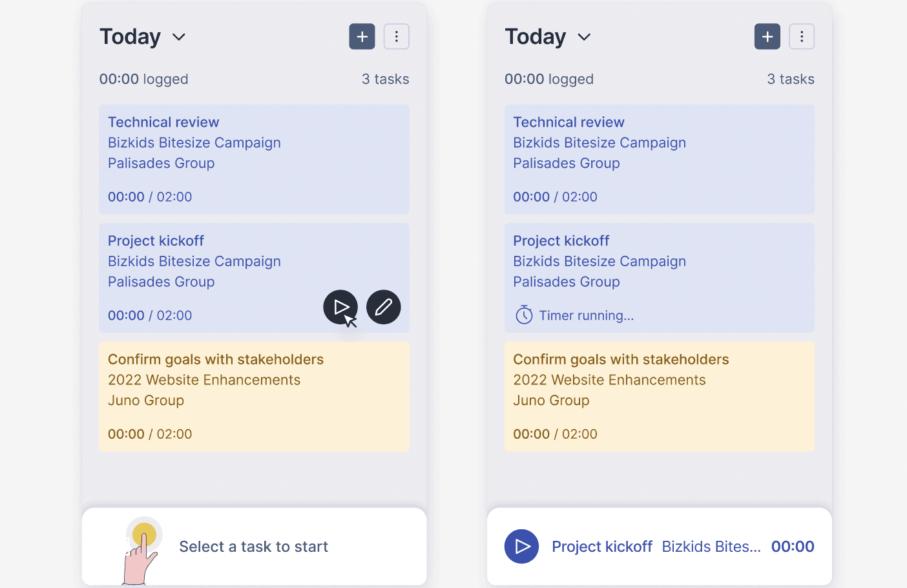Viewport: 907px width, 588px height.
Task: Select left Confirm goals with stakeholders card
Action: (x=254, y=397)
